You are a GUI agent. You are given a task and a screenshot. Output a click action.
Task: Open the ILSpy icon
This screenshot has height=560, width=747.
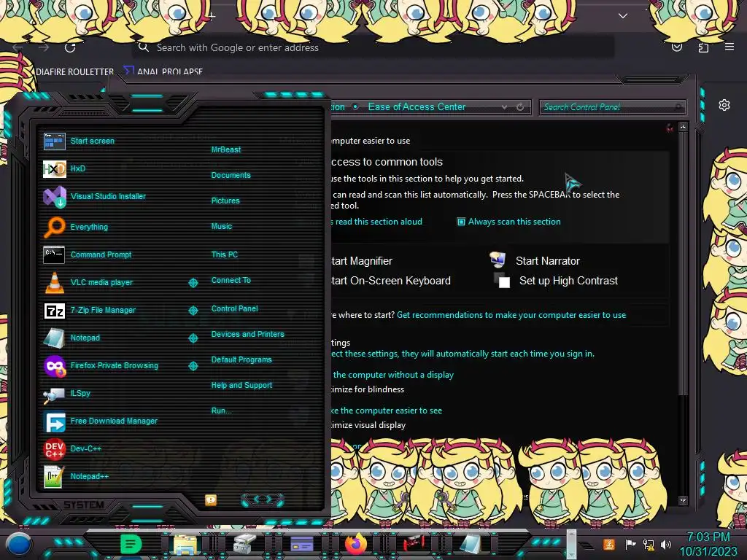tap(54, 394)
